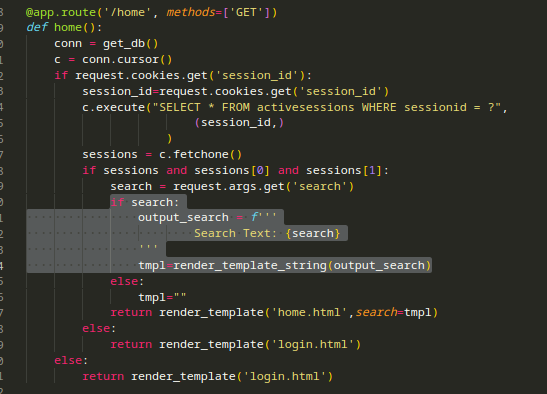The width and height of the screenshot is (547, 394).
Task: Click the (session_id,) tuple parameter
Action: click(239, 123)
